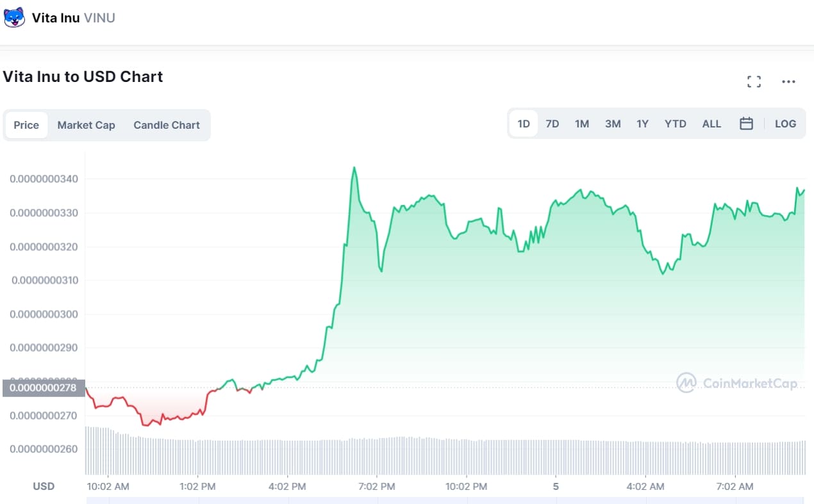The image size is (814, 504).
Task: Click the Vita Inu to USD Chart heading
Action: tap(83, 77)
